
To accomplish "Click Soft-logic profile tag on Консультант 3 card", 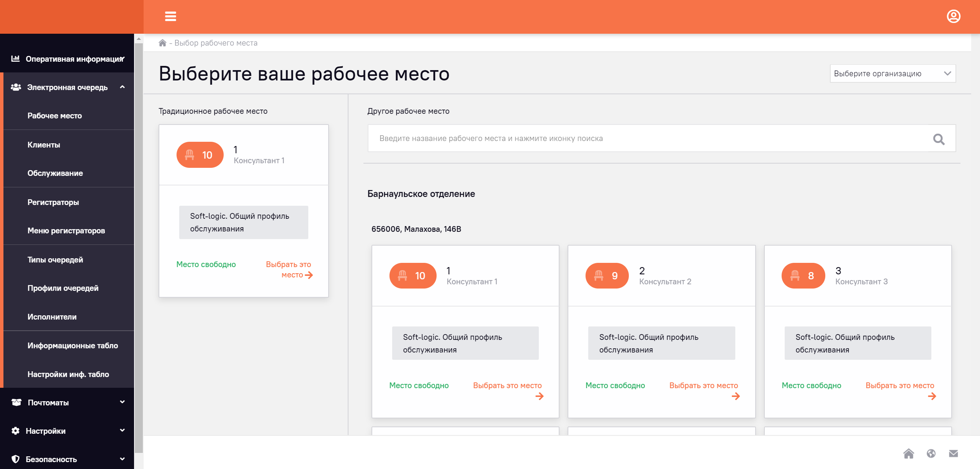I will click(857, 343).
